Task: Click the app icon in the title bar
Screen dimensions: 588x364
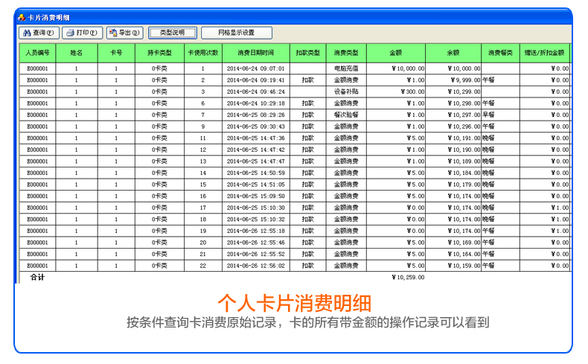Action: [22, 17]
